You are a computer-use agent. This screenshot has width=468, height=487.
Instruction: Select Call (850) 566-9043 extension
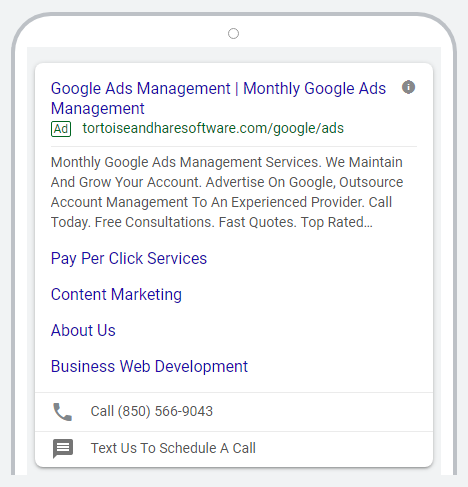[234, 412]
